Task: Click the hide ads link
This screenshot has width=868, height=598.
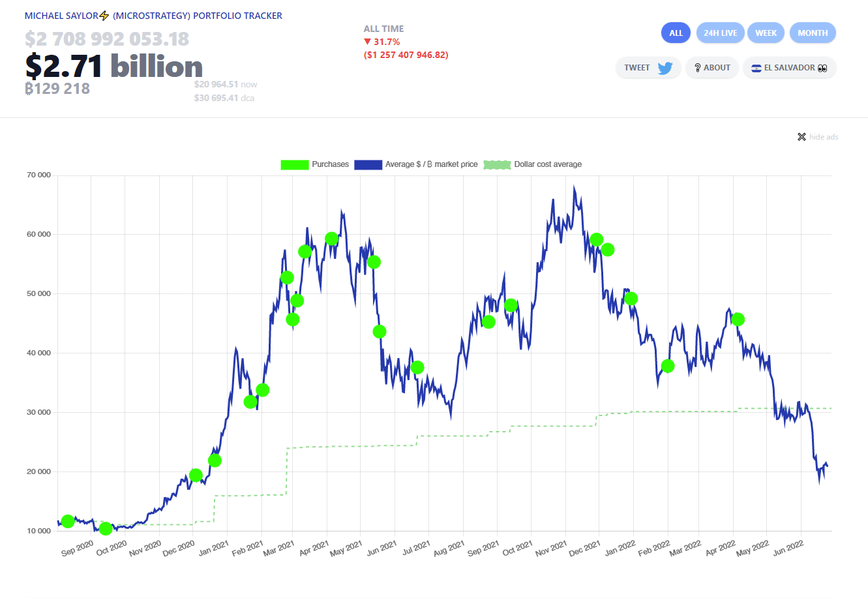Action: coord(824,137)
